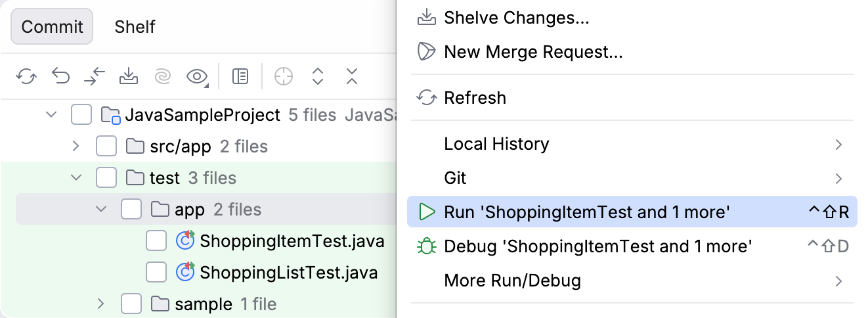Image resolution: width=868 pixels, height=318 pixels.
Task: Select More Run/Debug menu entry
Action: [632, 281]
